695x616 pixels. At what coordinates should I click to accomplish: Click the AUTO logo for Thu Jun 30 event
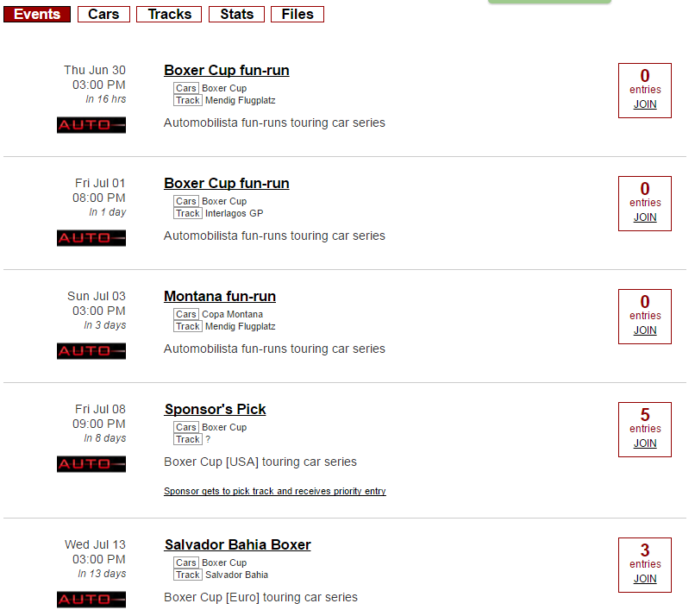[x=91, y=125]
